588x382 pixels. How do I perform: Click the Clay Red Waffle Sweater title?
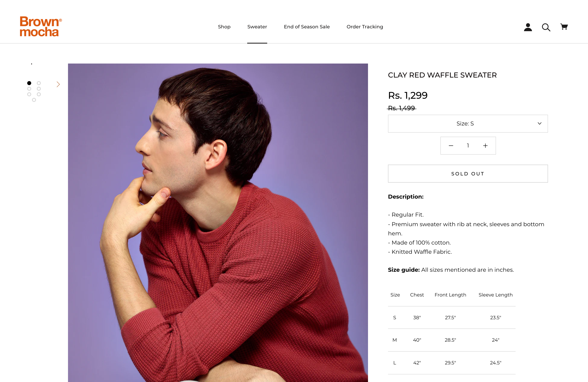[x=442, y=75]
